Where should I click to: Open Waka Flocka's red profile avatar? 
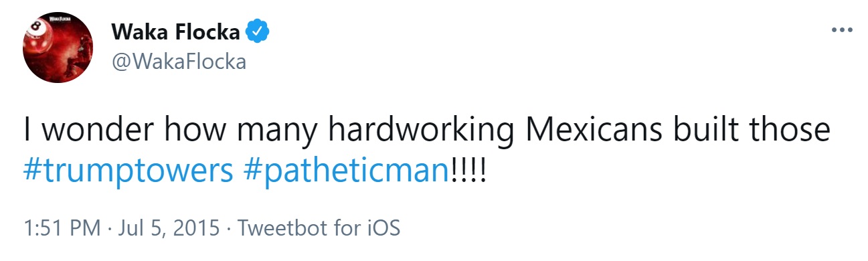[57, 48]
